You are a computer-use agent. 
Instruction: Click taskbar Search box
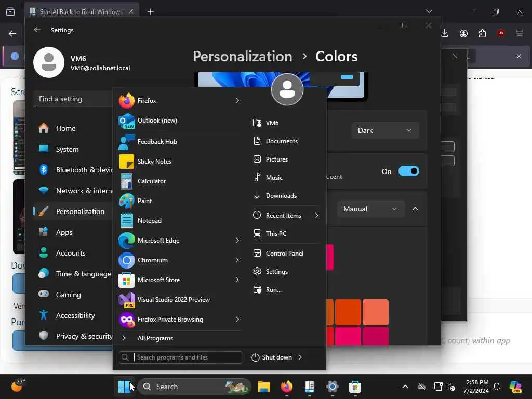point(194,387)
